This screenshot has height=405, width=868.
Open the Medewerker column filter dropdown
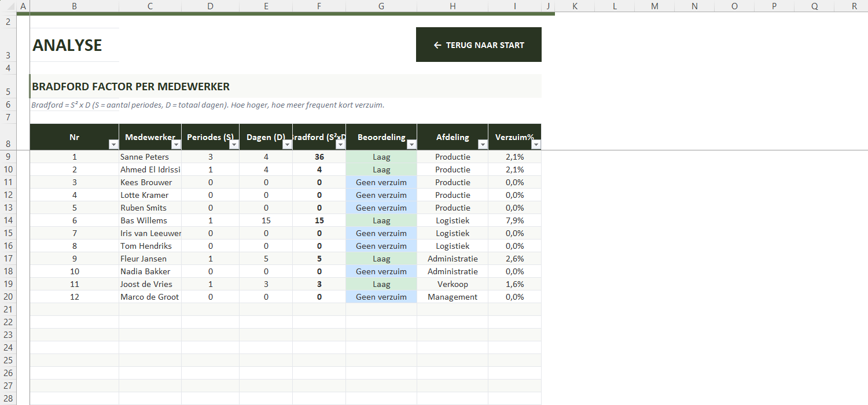click(x=176, y=145)
